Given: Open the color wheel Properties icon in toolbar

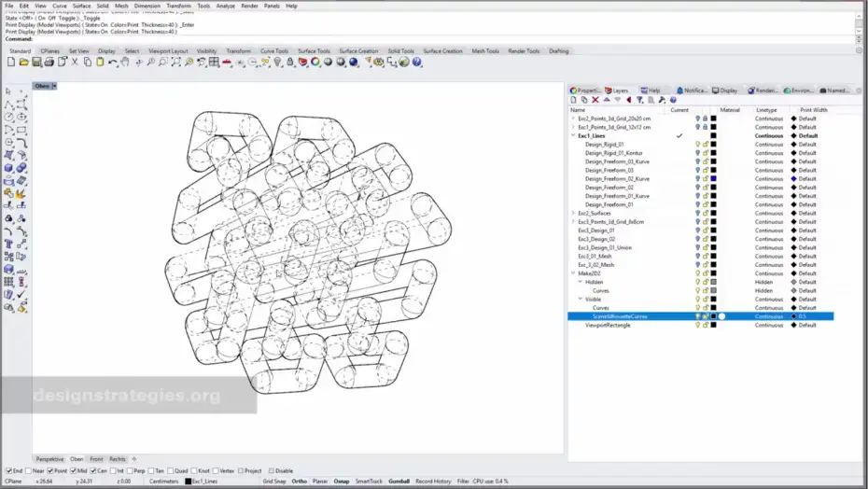Looking at the screenshot, I should 315,62.
